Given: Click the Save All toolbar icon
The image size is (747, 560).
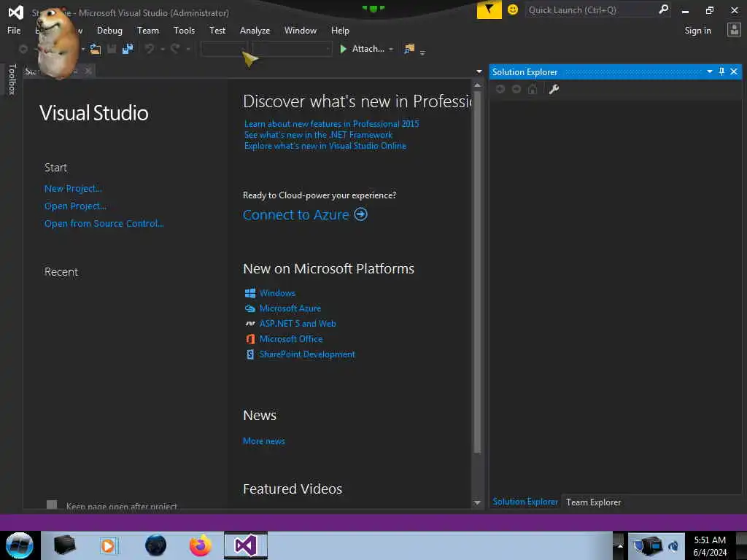Looking at the screenshot, I should [127, 49].
